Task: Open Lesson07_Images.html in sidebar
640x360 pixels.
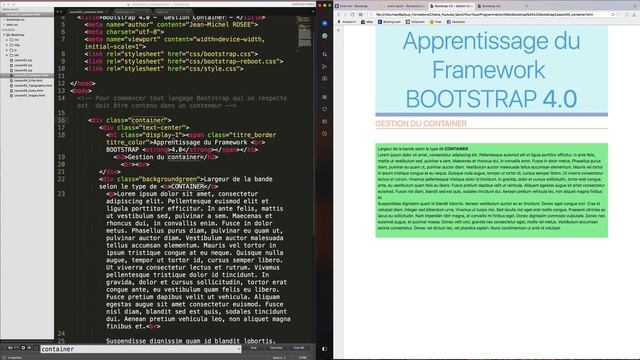Action: pos(29,95)
